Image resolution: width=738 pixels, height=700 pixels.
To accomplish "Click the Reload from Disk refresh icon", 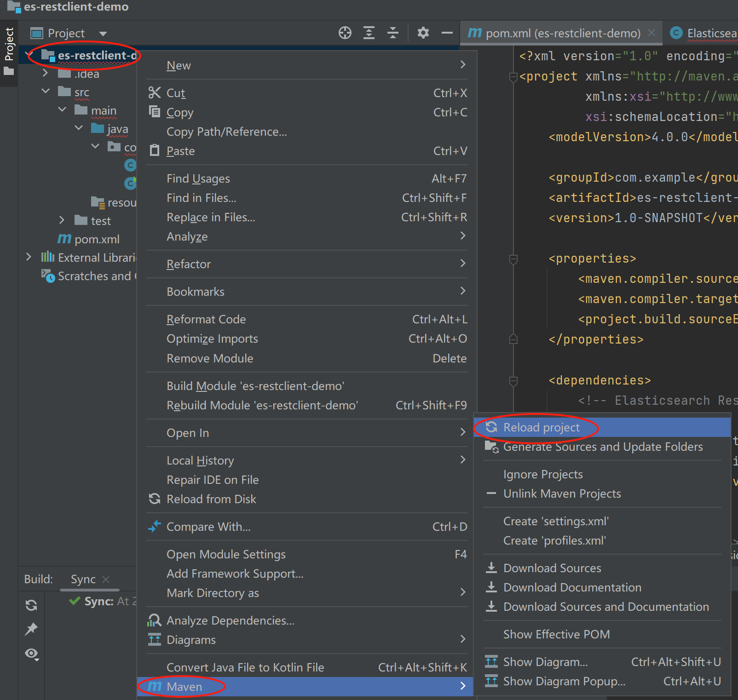I will coord(155,499).
